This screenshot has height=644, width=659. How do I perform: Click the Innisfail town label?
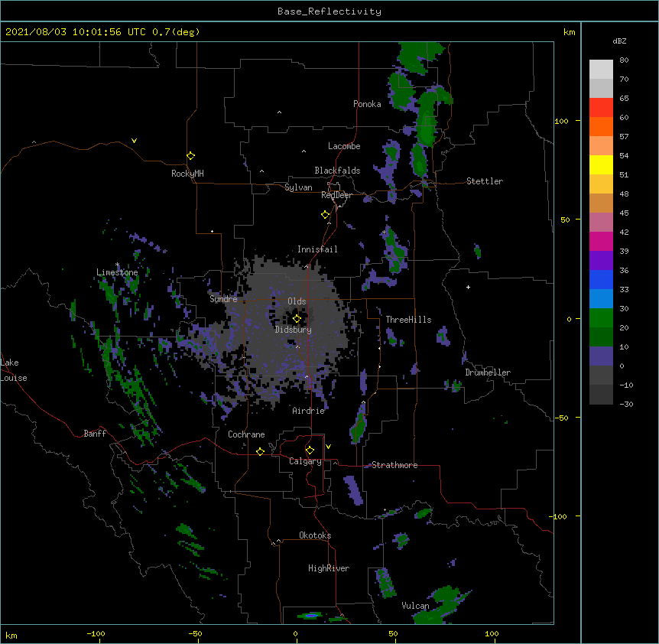point(317,249)
